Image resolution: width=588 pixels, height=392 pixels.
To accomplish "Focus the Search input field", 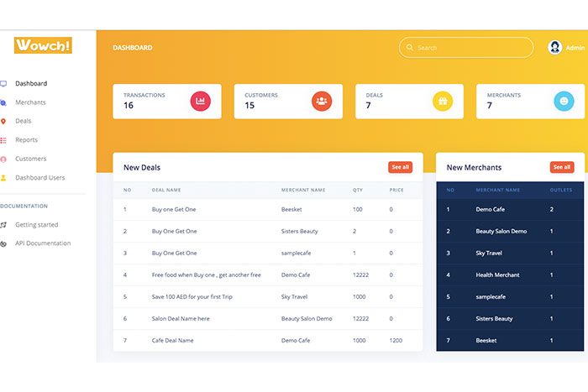I will (470, 48).
